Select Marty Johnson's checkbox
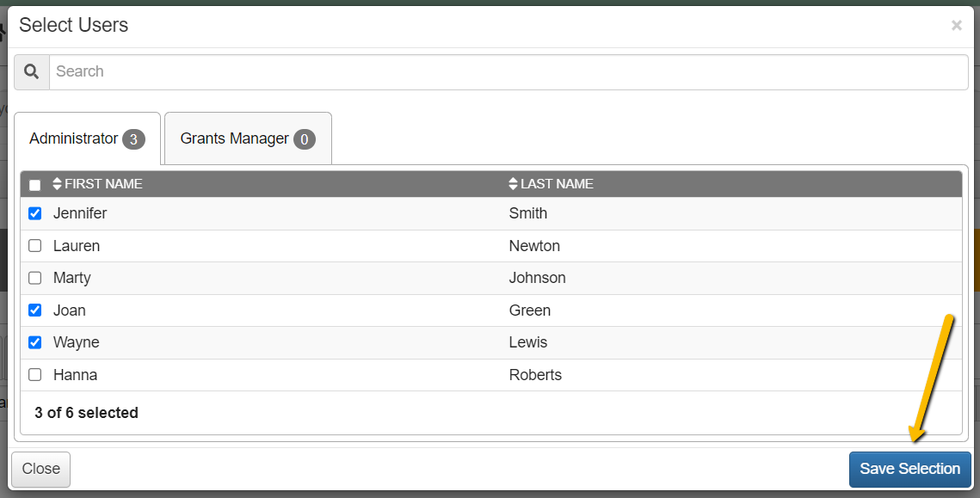Viewport: 980px width, 498px height. (x=35, y=278)
